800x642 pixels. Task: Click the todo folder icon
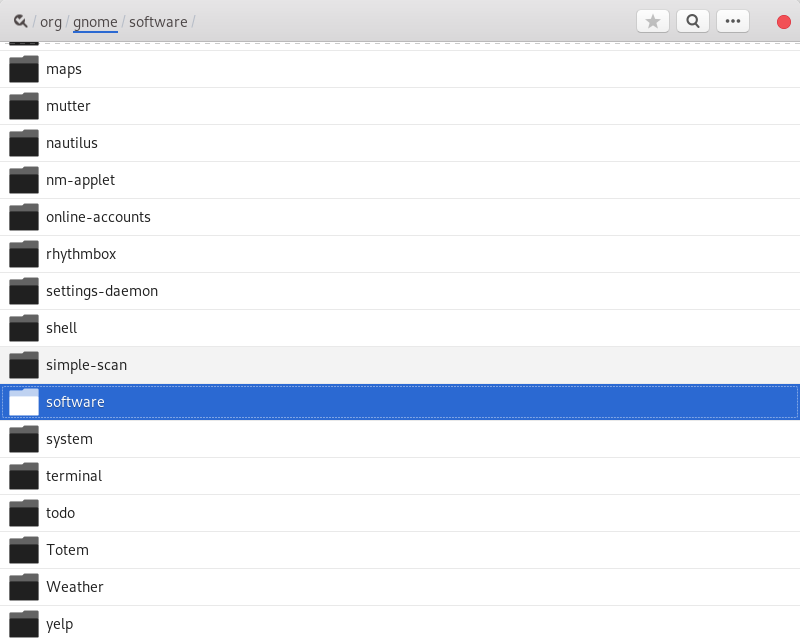click(x=24, y=513)
